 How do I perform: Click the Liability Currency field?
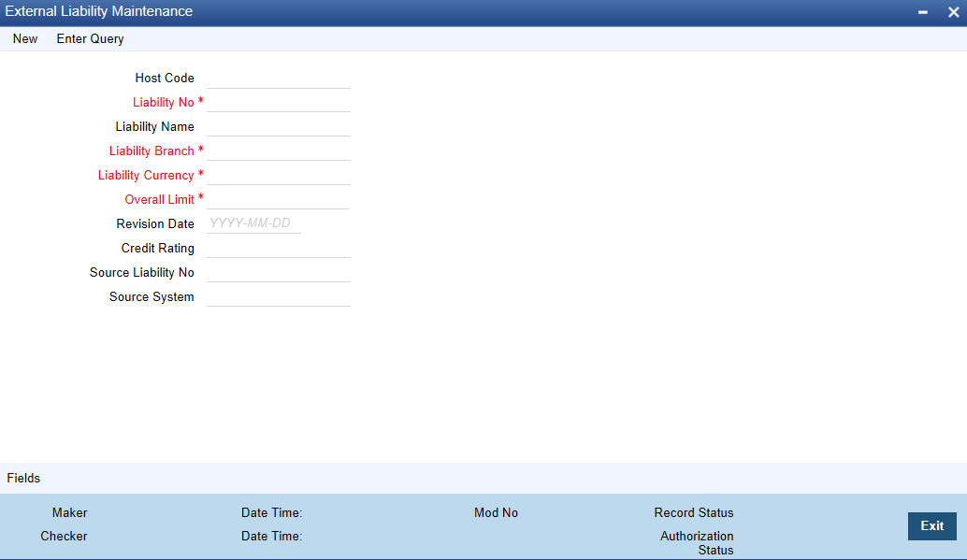tap(279, 175)
